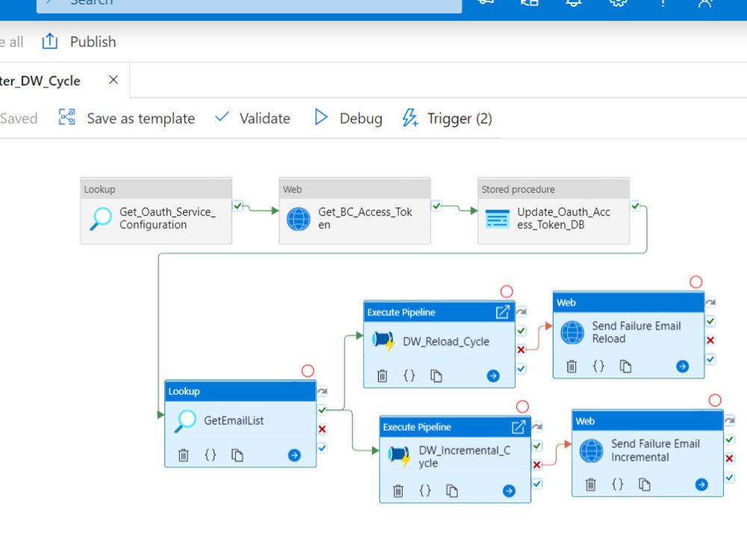Open DW_Incremental_Cycle pipeline via external link icon
This screenshot has height=560, width=747.
pyautogui.click(x=518, y=427)
